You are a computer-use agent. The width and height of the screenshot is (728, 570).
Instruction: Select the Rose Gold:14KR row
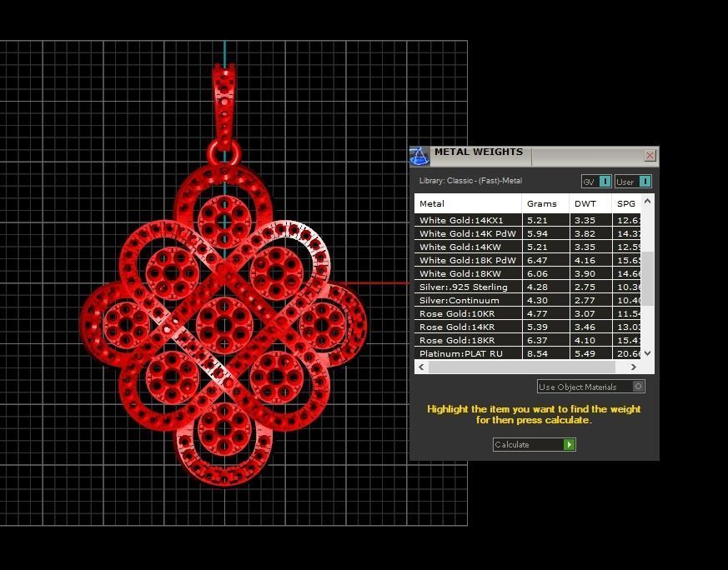click(528, 327)
